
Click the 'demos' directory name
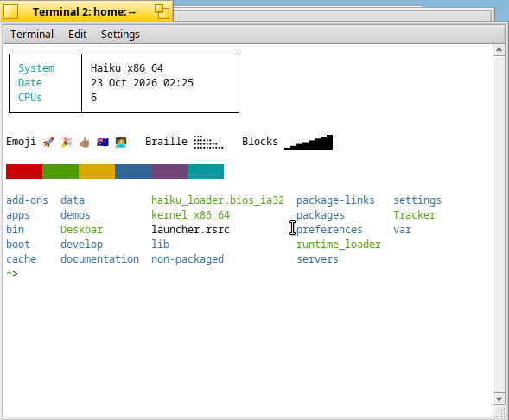tap(75, 215)
